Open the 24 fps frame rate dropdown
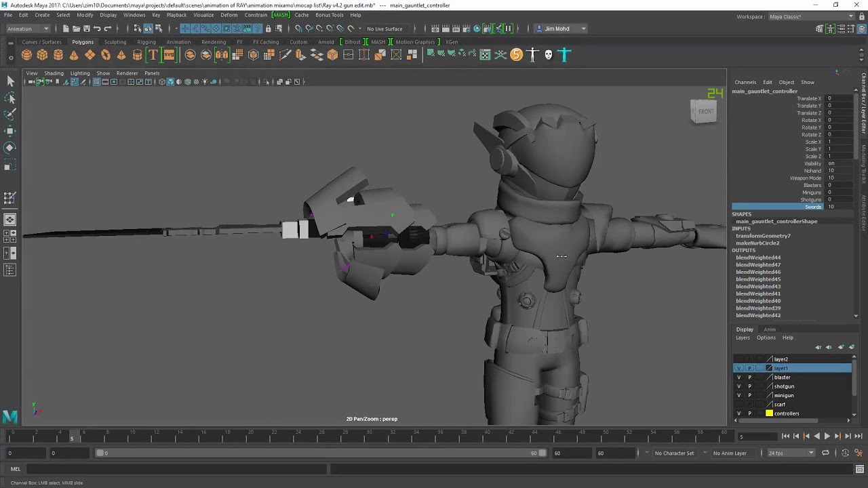This screenshot has height=488, width=868. [790, 453]
